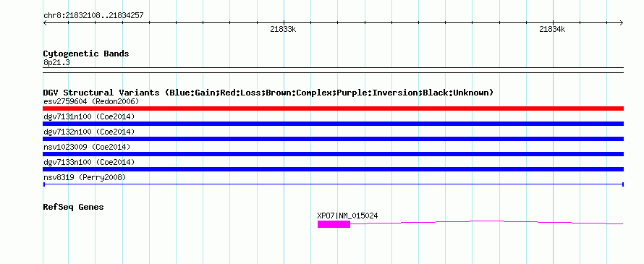Open the dgv7132n100 (Coe2014) label
644x264 pixels.
pyautogui.click(x=89, y=132)
